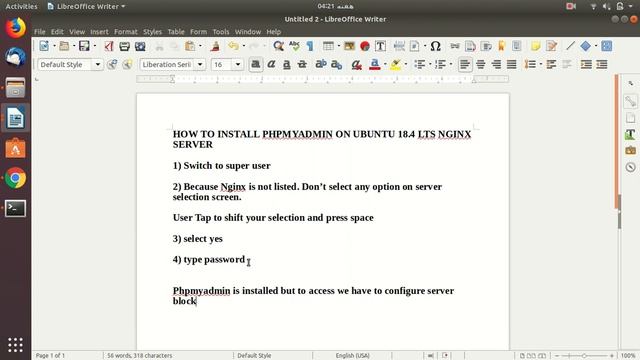Viewport: 640px width, 360px height.
Task: Toggle underline formatting button
Action: pyautogui.click(x=287, y=64)
